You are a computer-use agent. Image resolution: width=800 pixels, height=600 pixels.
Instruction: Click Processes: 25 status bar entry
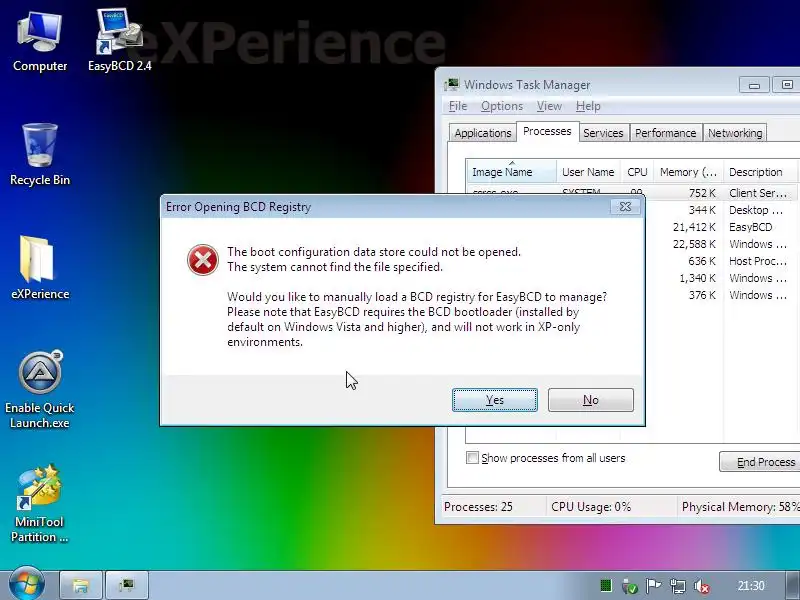pos(478,507)
